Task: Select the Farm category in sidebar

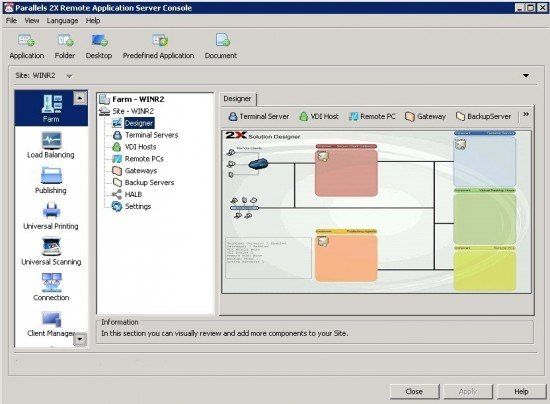Action: tap(51, 108)
